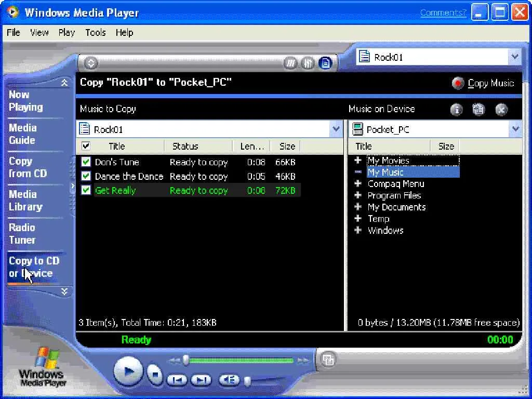Click the Play button
Image resolution: width=532 pixels, height=399 pixels.
pos(128,371)
